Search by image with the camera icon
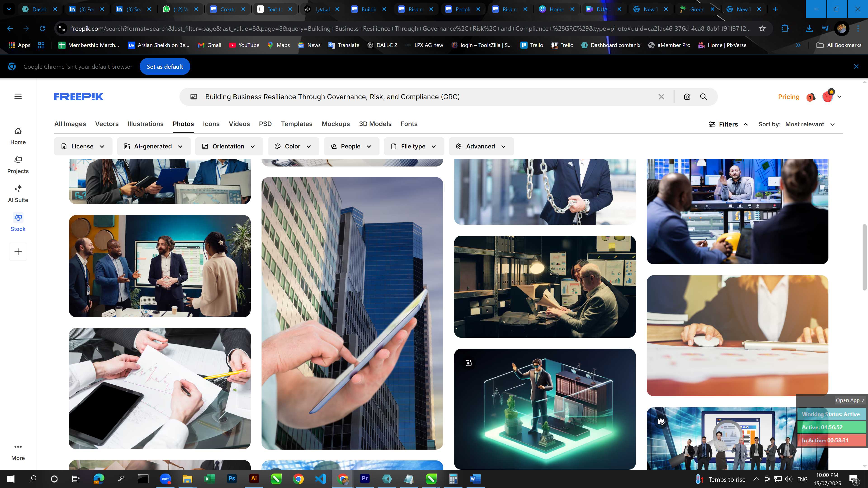Viewport: 868px width, 488px height. [687, 97]
